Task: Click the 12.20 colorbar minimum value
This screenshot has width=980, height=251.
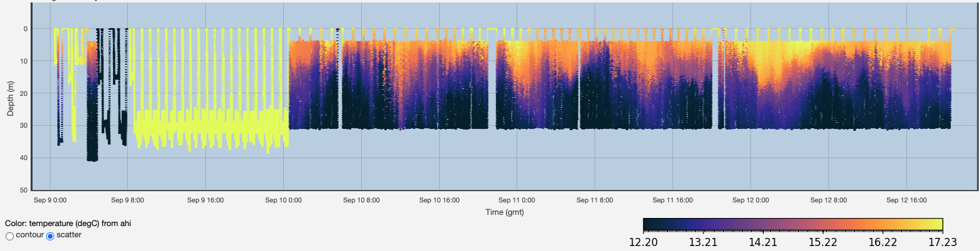Action: tap(643, 242)
